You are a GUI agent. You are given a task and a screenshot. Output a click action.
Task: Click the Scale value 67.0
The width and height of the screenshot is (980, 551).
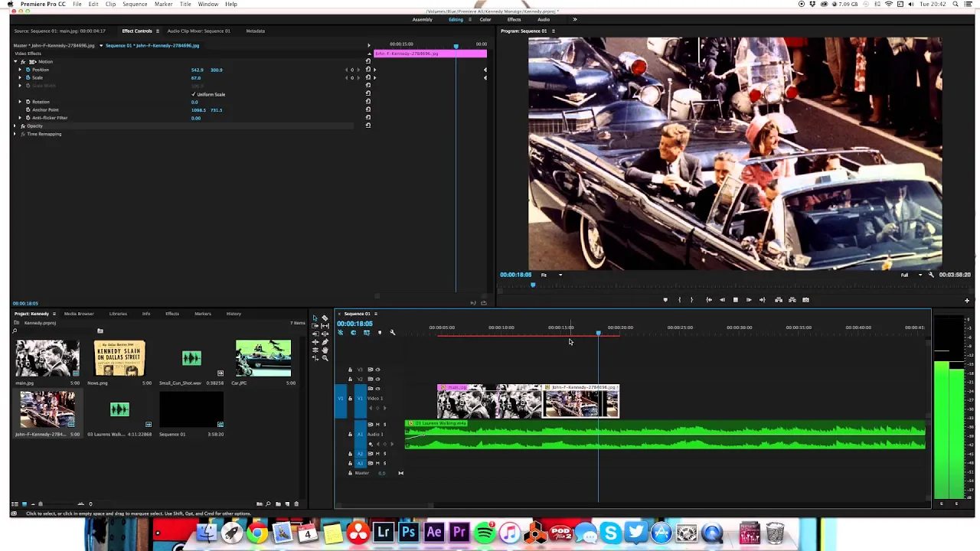[196, 77]
